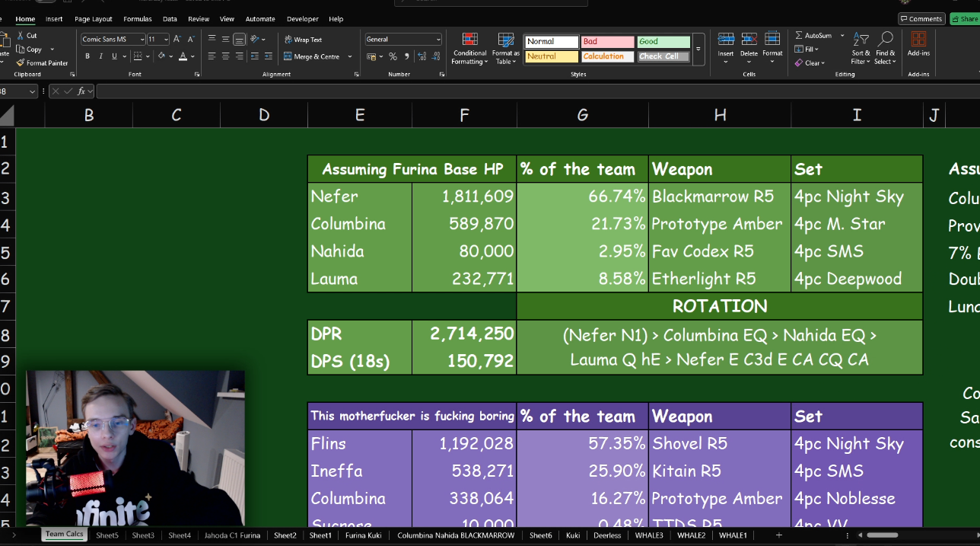Expand the cell styles gallery
980x546 pixels.
698,49
